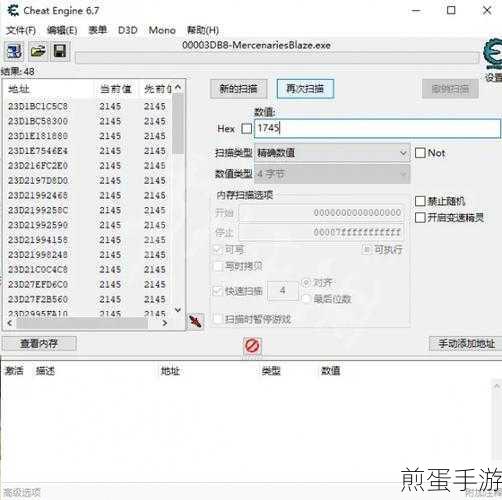The width and height of the screenshot is (502, 500).
Task: Open the 帮助(H) menu
Action: [203, 30]
